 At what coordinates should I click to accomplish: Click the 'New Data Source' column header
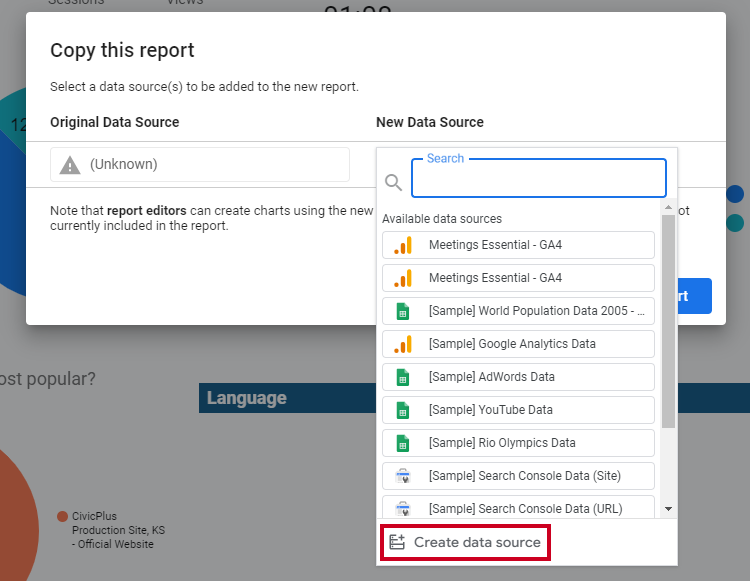tap(430, 122)
